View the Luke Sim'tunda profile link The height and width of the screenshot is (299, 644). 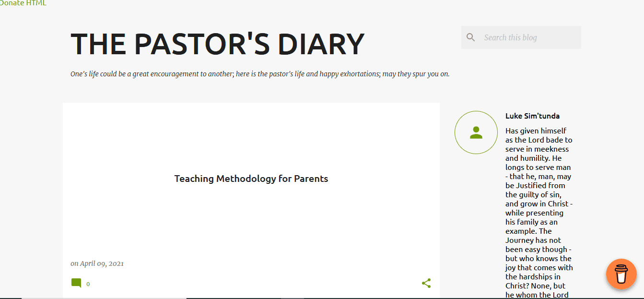(532, 116)
